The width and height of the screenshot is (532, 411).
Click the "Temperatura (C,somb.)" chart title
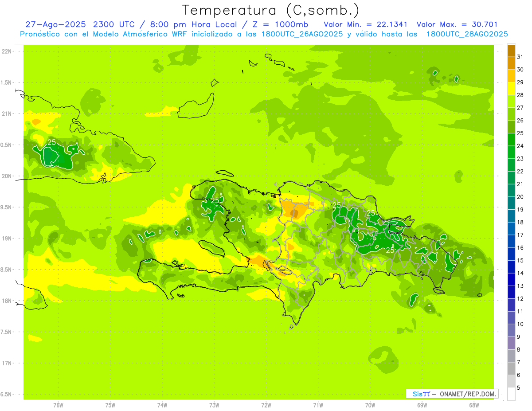tap(270, 10)
